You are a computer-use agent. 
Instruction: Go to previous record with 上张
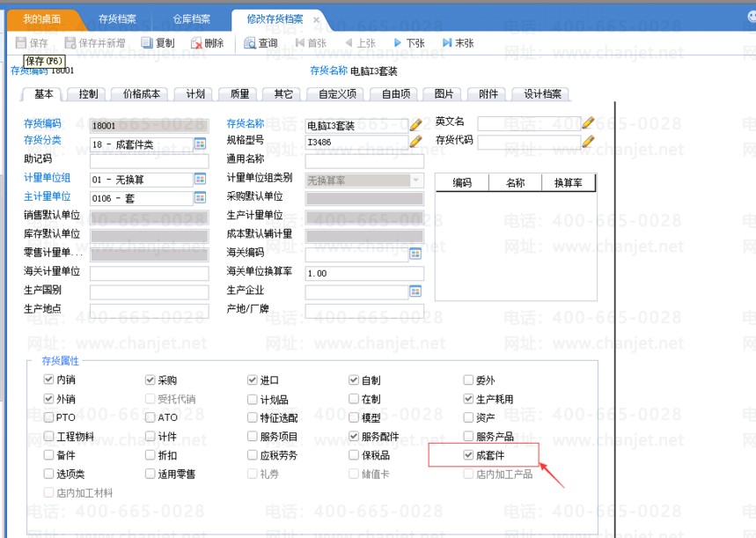tap(361, 43)
